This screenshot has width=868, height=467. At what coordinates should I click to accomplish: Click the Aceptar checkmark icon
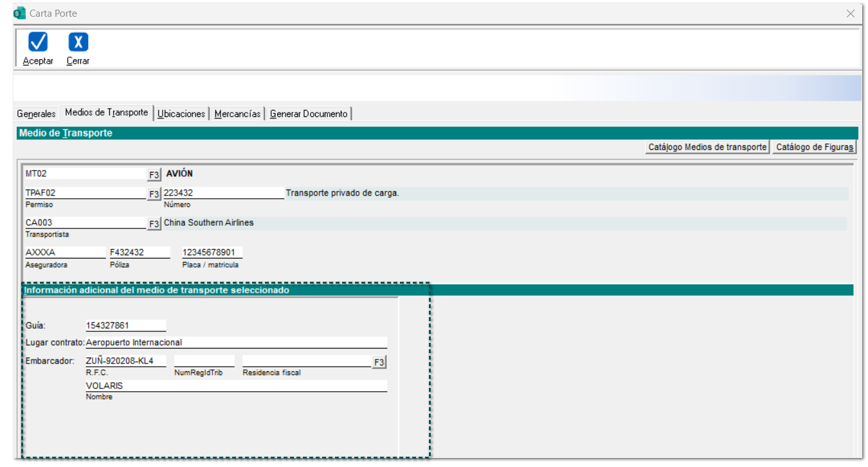point(38,42)
